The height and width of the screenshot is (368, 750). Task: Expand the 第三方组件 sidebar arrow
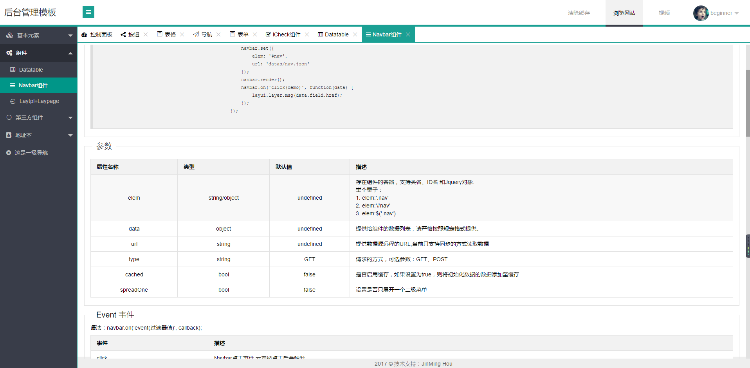click(x=70, y=118)
